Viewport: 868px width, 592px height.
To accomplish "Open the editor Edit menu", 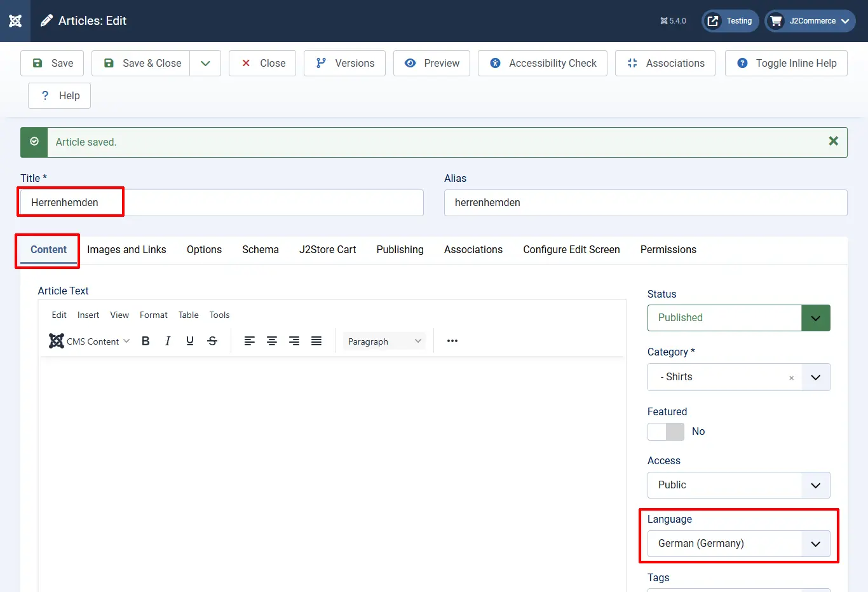I will pyautogui.click(x=59, y=315).
